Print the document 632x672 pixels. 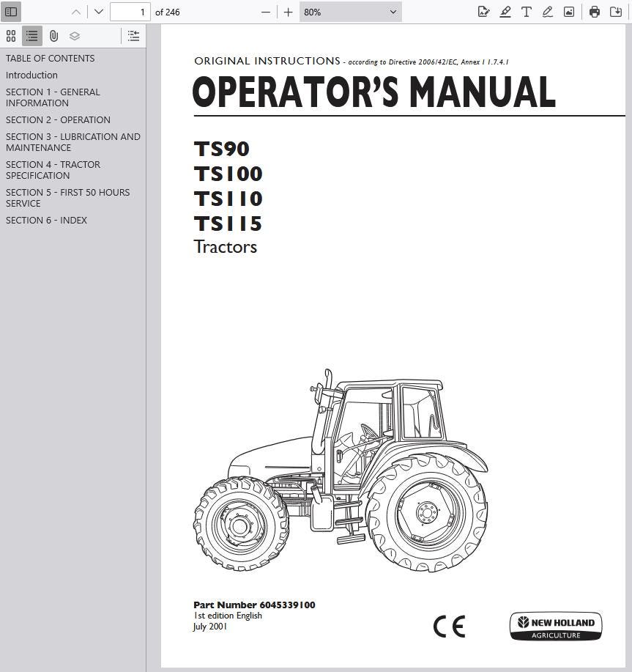click(595, 12)
